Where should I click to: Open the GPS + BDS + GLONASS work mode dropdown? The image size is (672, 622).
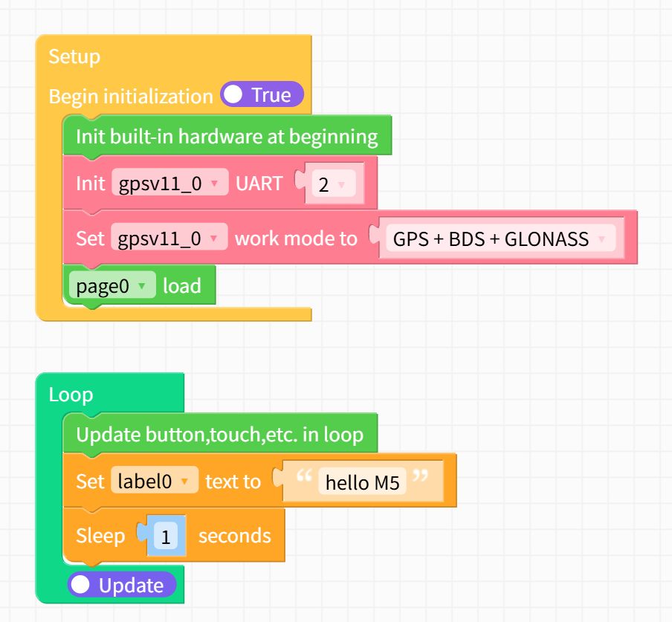click(503, 238)
